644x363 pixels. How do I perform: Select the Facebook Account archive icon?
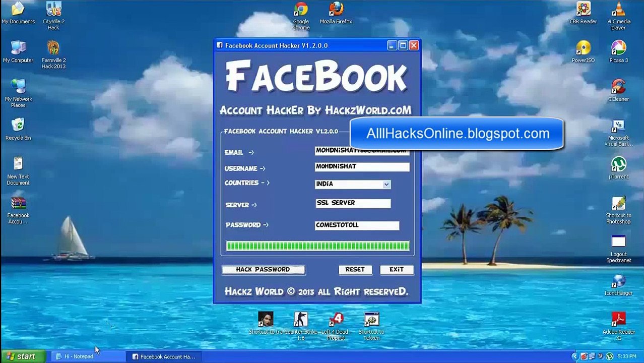(18, 210)
